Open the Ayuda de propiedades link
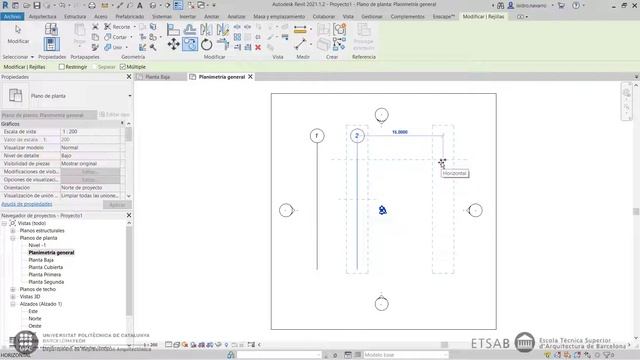Viewport: 640px width, 360px height. click(27, 204)
